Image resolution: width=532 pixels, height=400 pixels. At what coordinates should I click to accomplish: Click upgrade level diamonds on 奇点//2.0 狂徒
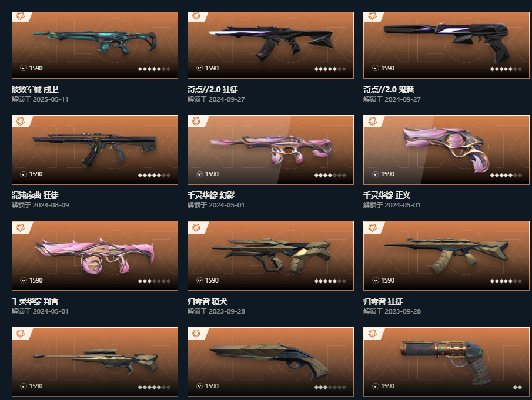pos(330,69)
